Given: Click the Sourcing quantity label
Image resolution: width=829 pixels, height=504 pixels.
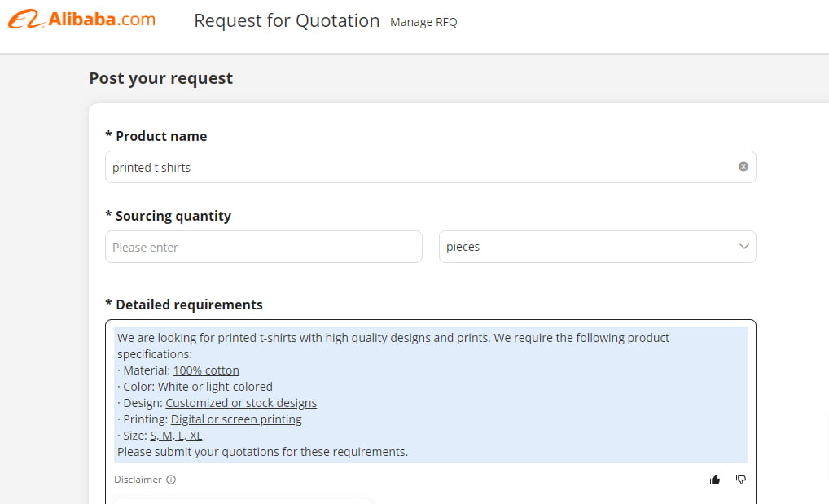Looking at the screenshot, I should (x=173, y=216).
